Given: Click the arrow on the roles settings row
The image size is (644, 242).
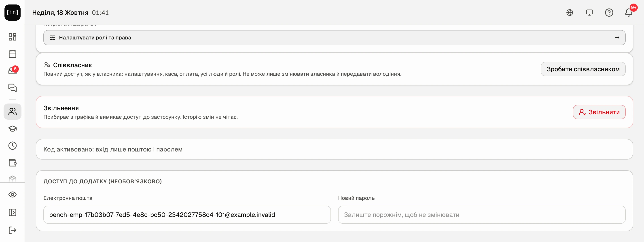Looking at the screenshot, I should click(617, 38).
